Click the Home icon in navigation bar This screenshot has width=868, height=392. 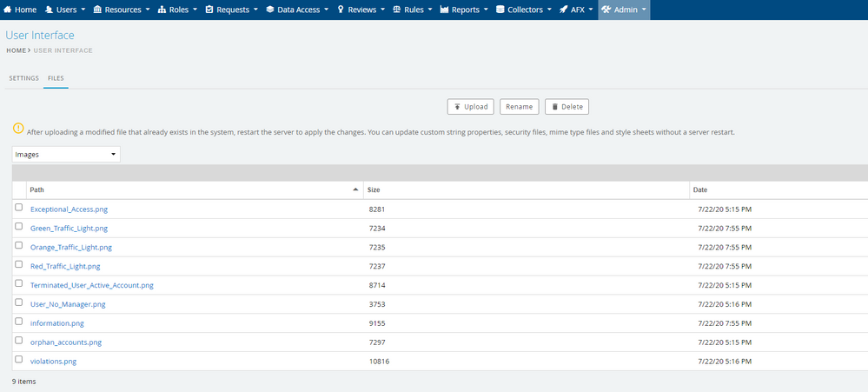click(8, 10)
